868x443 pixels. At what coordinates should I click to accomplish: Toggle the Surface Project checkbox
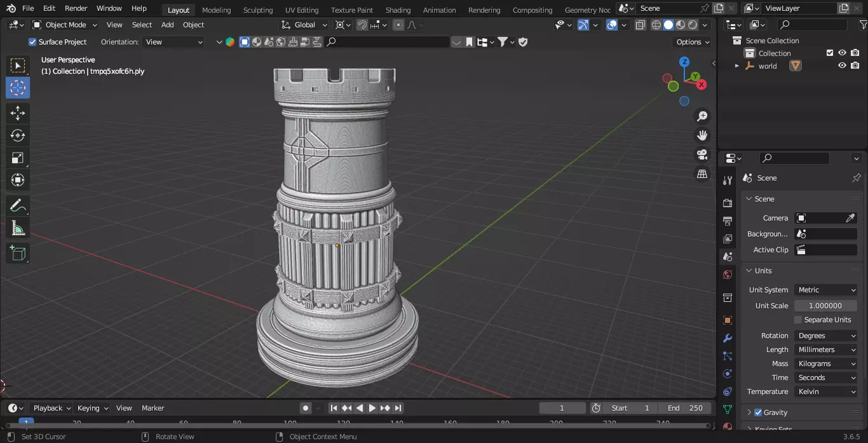tap(32, 42)
